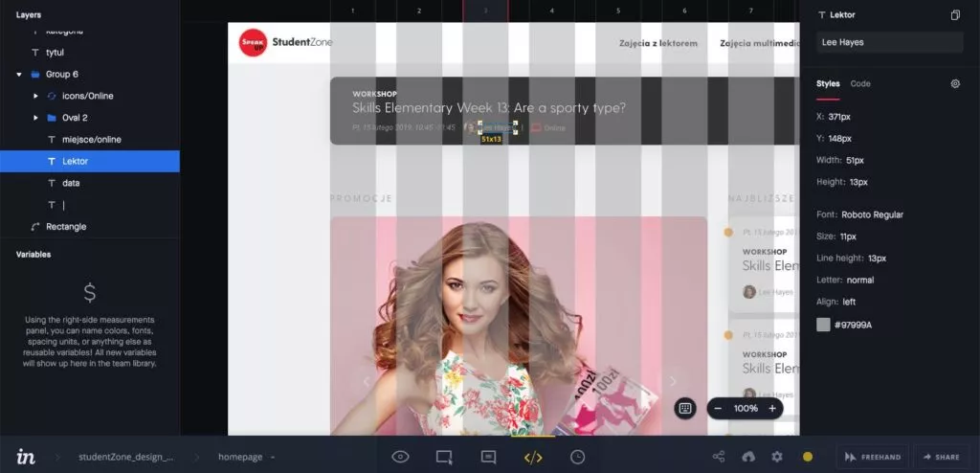The width and height of the screenshot is (980, 473).
Task: Click the cloud download assets icon
Action: (x=748, y=457)
